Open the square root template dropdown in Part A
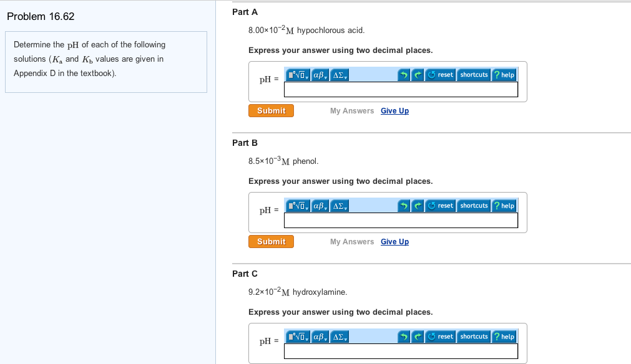 click(x=308, y=75)
